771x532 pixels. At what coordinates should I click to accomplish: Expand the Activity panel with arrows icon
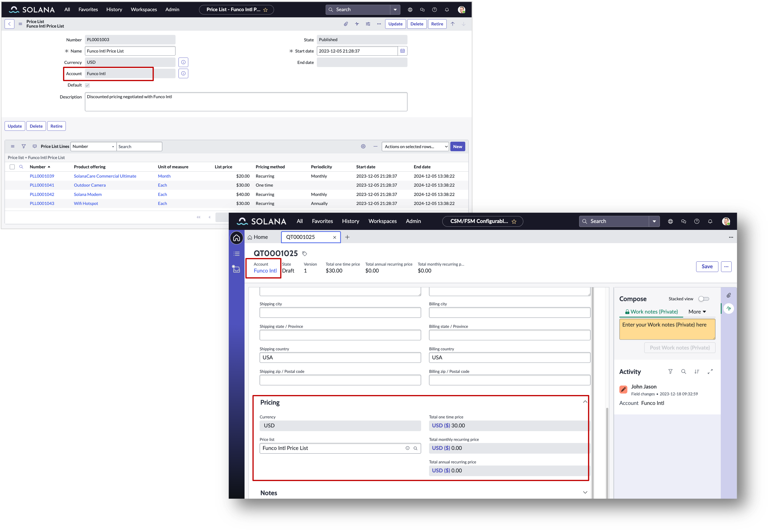[710, 371]
